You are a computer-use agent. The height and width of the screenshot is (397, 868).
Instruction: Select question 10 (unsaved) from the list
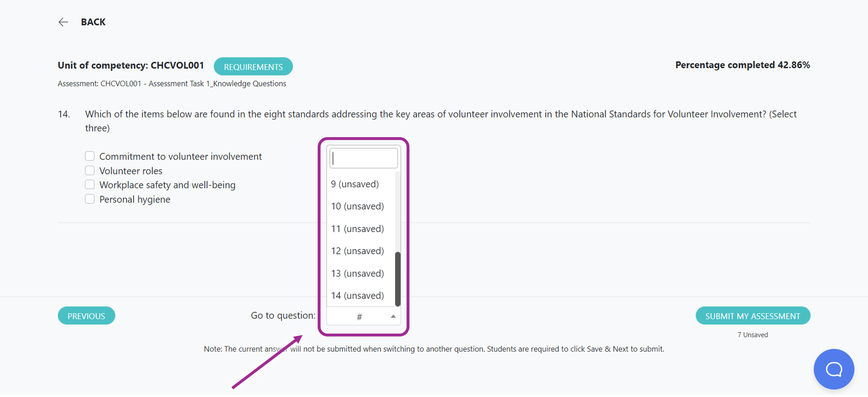pyautogui.click(x=357, y=206)
